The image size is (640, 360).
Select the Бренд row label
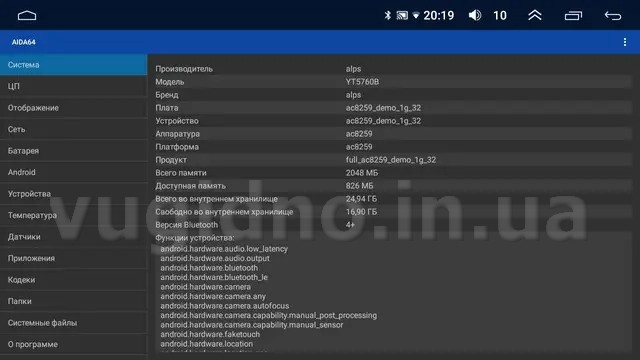pyautogui.click(x=167, y=95)
